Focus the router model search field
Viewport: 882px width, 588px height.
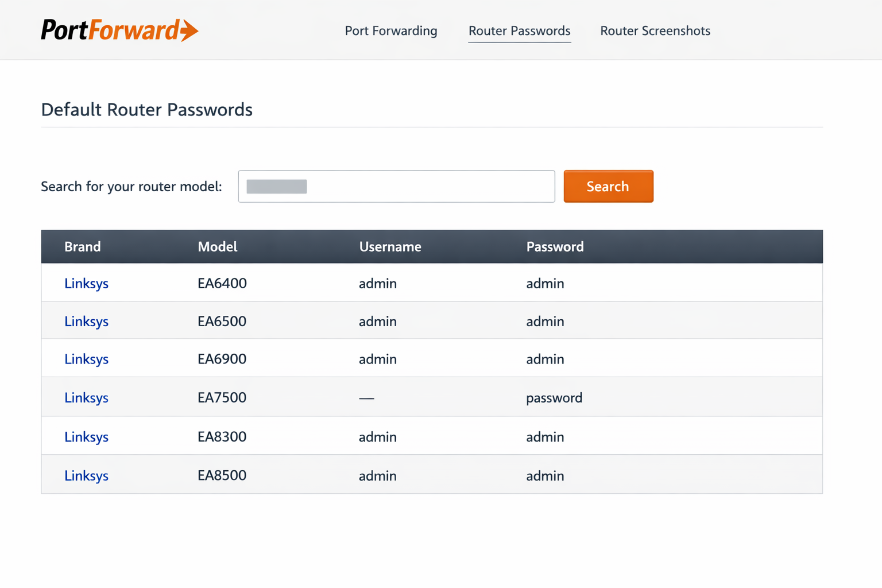coord(397,186)
